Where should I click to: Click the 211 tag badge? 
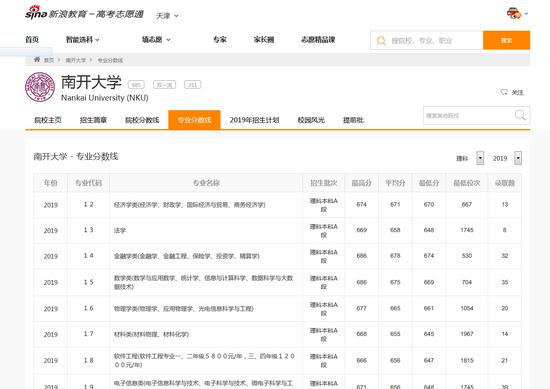tap(193, 85)
